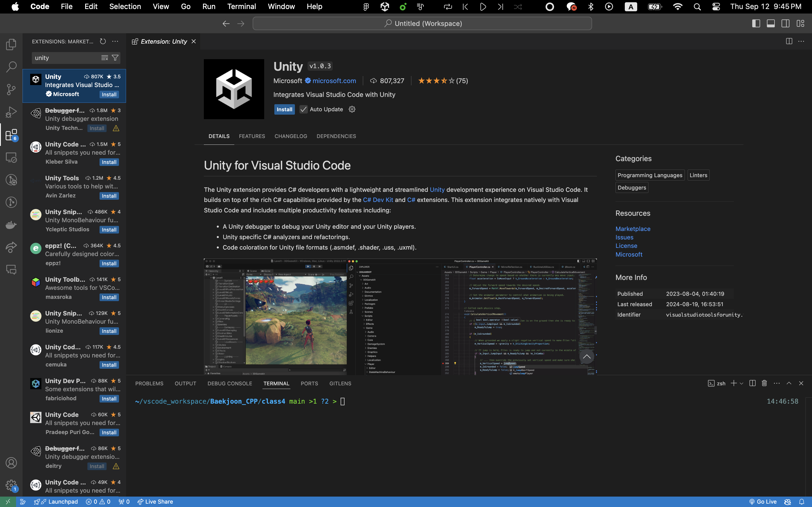Open the Source Control view
The height and width of the screenshot is (507, 812).
[11, 90]
